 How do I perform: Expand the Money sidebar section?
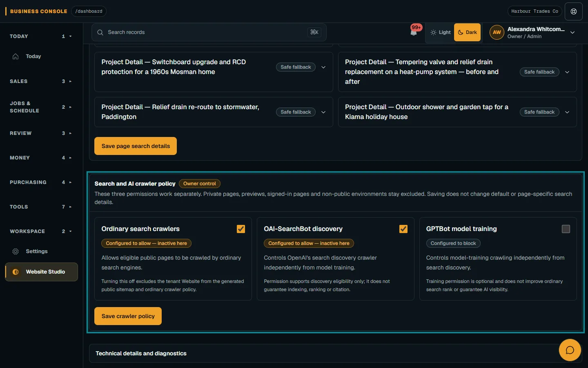[41, 158]
